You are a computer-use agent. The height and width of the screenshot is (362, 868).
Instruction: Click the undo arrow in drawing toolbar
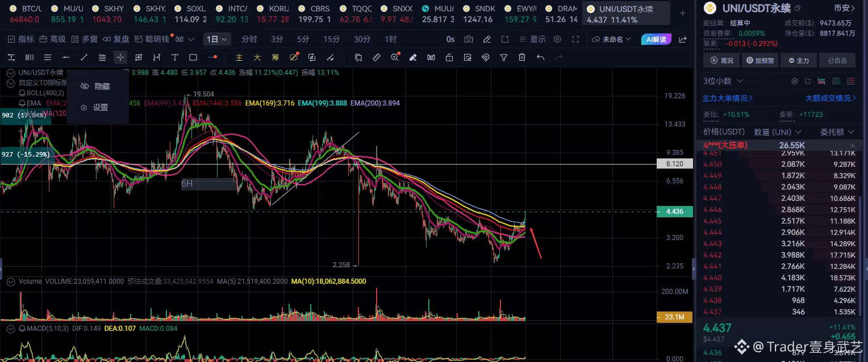540,57
